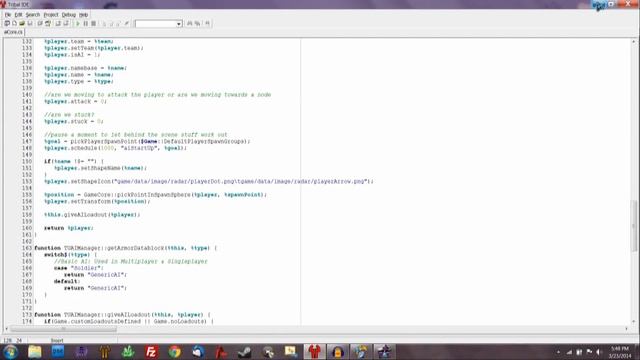The image size is (640, 360).
Task: Open Steam from the taskbar
Action: click(x=244, y=351)
